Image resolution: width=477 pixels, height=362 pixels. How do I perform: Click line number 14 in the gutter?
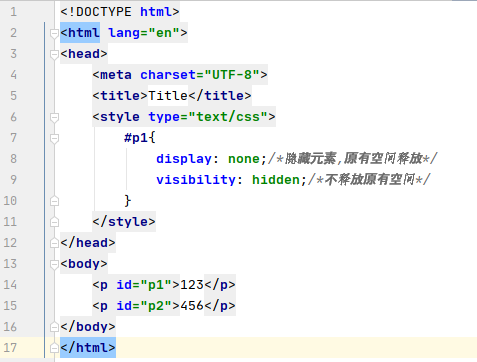[10, 285]
